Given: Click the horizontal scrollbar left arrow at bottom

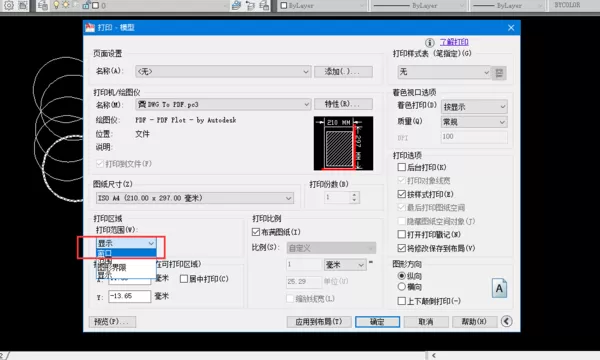Looking at the screenshot, I should (434, 356).
